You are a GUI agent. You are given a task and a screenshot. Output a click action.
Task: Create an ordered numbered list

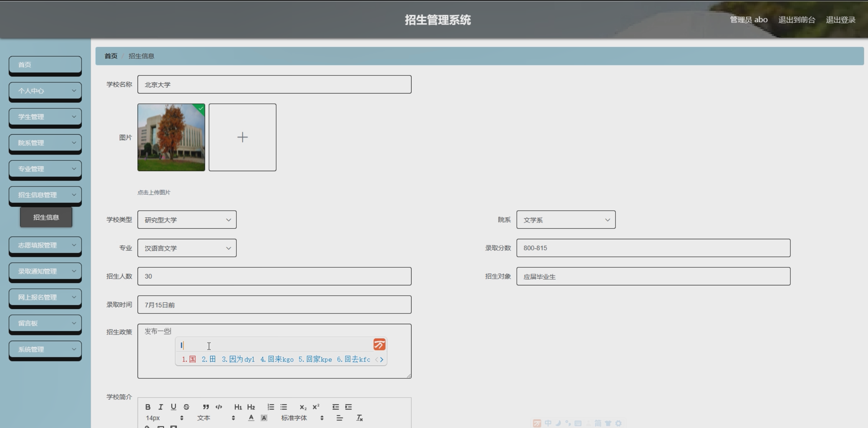(x=271, y=407)
